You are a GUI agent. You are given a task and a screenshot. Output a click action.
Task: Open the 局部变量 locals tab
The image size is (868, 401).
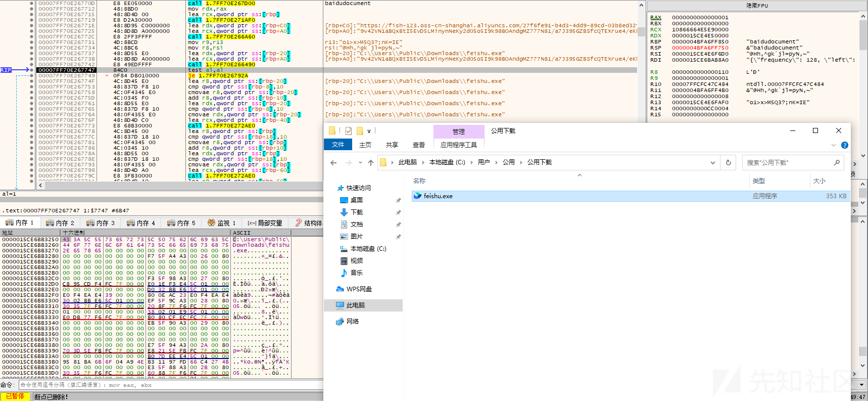tap(265, 222)
